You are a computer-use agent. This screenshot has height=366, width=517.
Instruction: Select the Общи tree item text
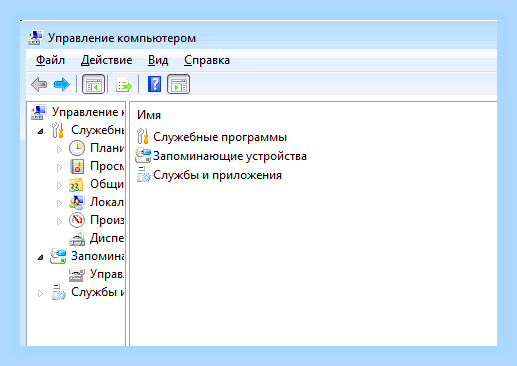[107, 184]
